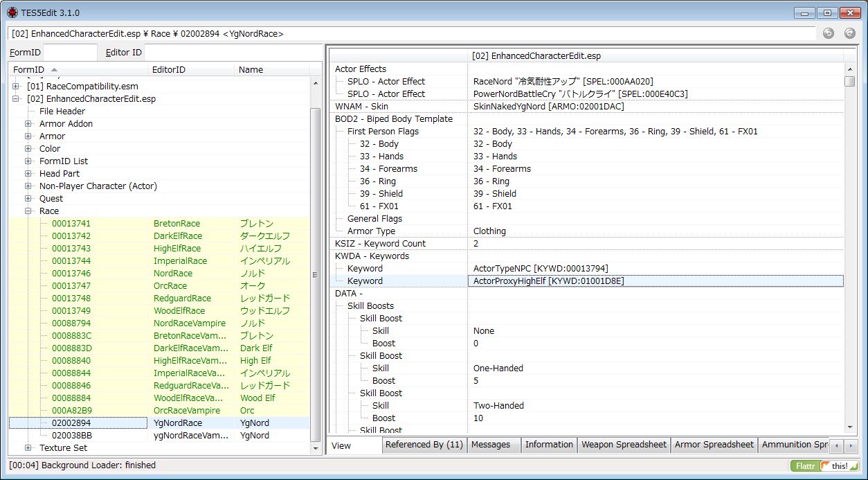The image size is (868, 480).
Task: Click the TES5Edit application icon in title bar
Action: [x=12, y=12]
